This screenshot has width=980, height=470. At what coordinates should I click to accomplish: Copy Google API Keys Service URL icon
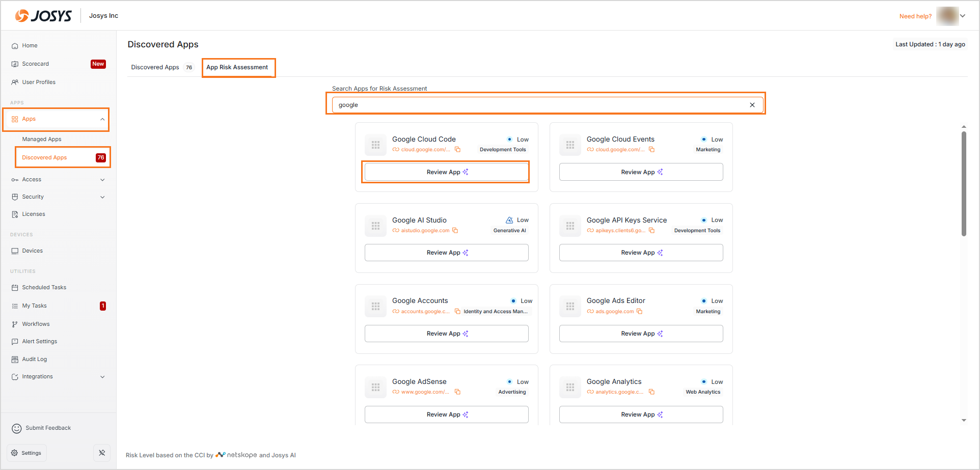tap(651, 231)
